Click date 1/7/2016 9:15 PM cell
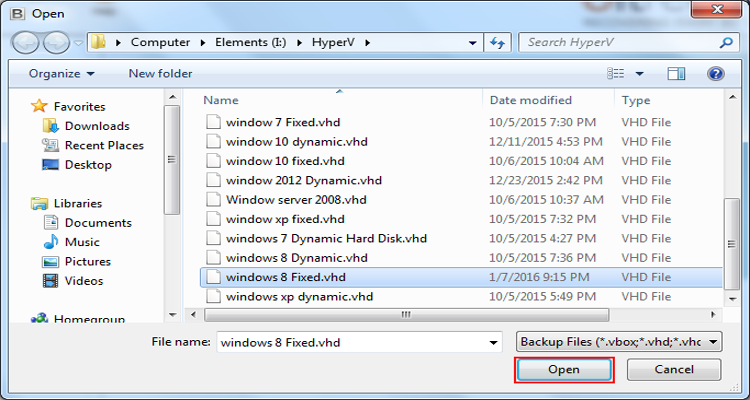 click(539, 278)
